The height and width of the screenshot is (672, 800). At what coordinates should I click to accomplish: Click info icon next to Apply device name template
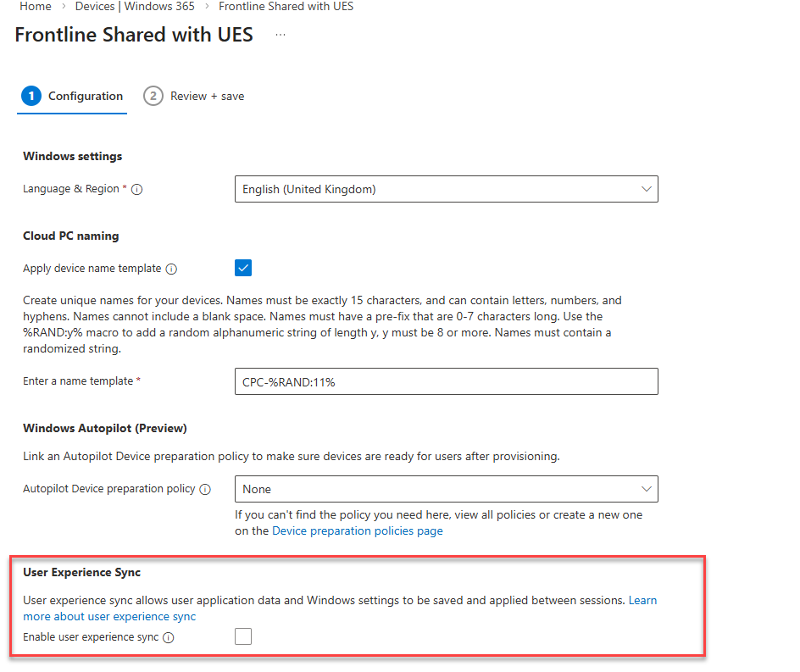pos(171,269)
